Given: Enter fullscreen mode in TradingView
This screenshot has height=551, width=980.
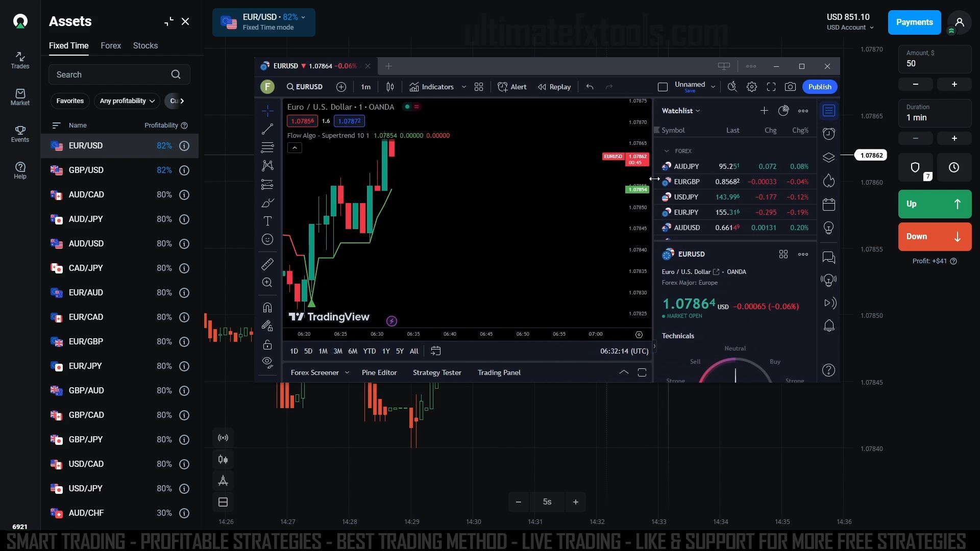Looking at the screenshot, I should (771, 87).
